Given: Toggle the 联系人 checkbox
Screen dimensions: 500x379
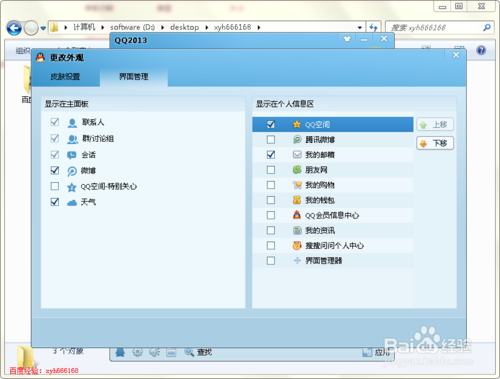Looking at the screenshot, I should [x=55, y=122].
